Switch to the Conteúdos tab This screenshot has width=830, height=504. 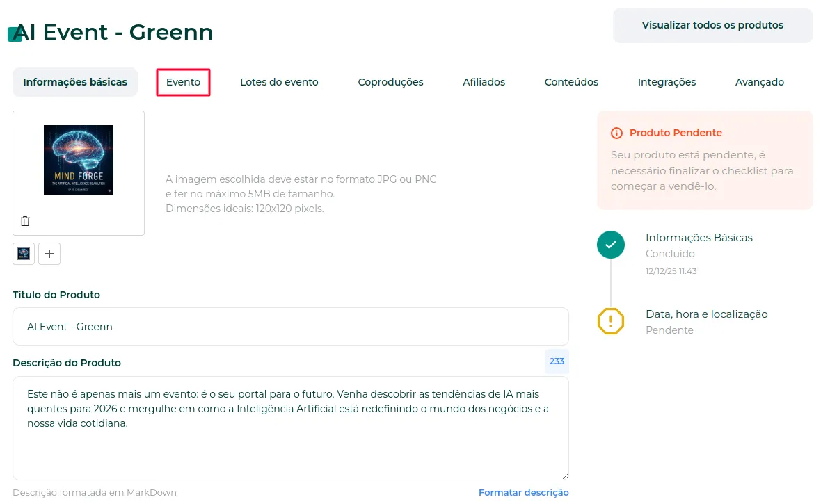coord(571,82)
